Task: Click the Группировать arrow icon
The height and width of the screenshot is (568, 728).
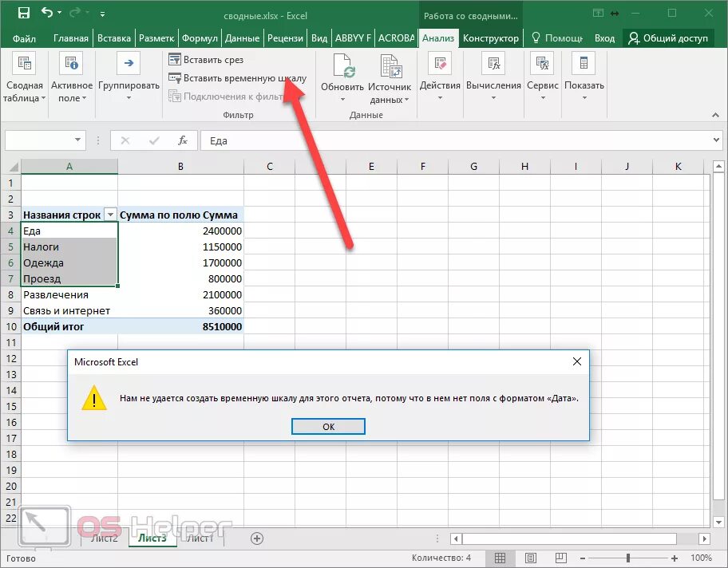Action: (x=129, y=63)
